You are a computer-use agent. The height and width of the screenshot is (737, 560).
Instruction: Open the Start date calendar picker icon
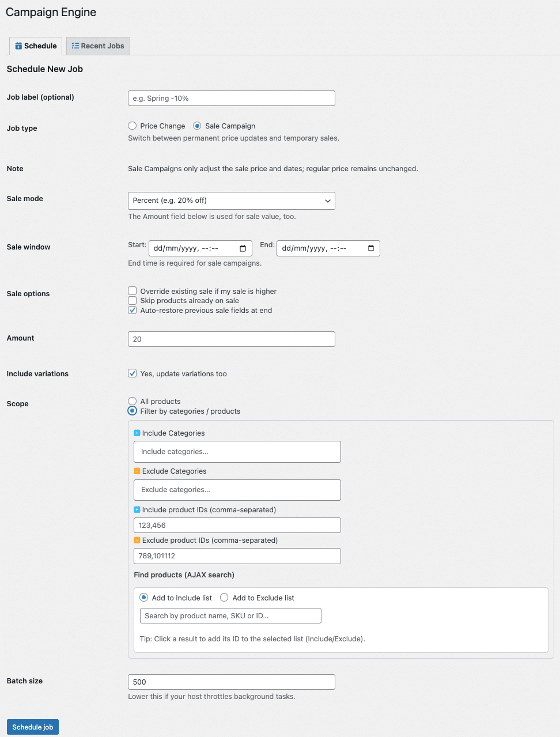243,248
